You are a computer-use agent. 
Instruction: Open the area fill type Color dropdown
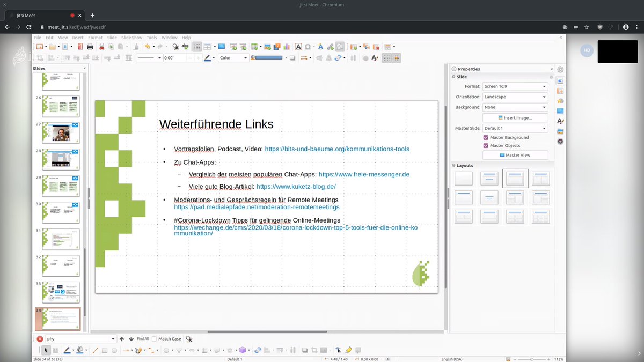[233, 58]
